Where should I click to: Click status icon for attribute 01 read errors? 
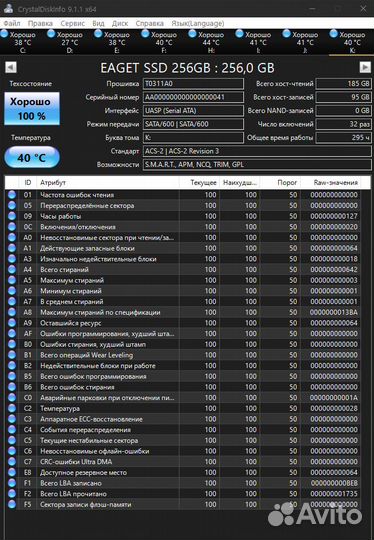[x=12, y=195]
